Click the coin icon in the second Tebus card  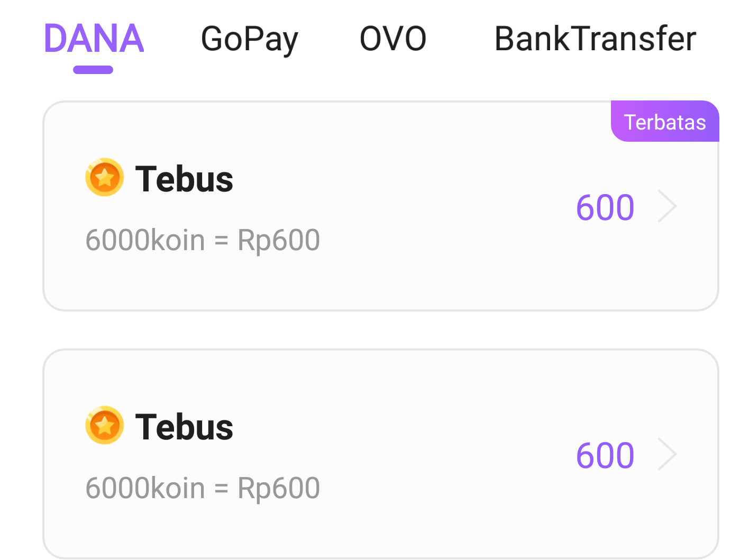point(105,425)
